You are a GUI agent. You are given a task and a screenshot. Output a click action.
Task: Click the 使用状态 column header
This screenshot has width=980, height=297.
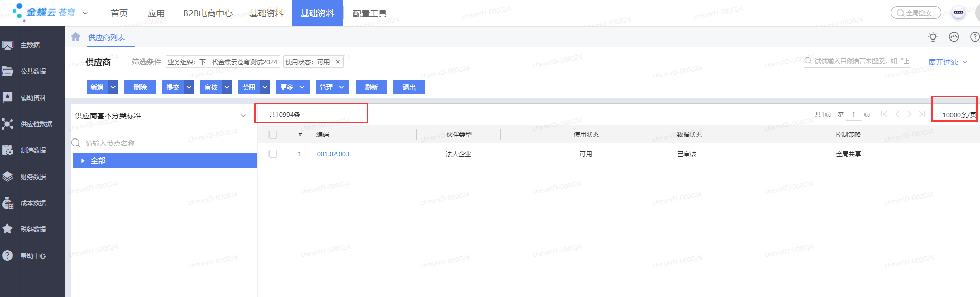587,135
